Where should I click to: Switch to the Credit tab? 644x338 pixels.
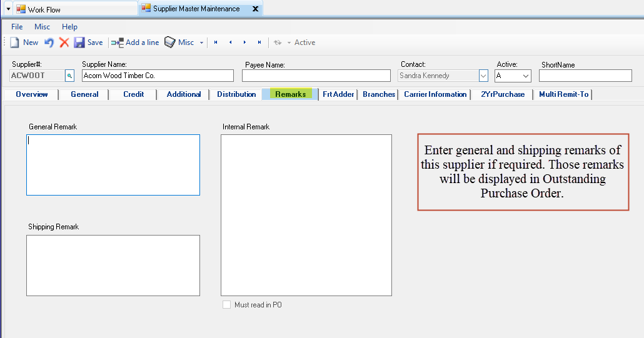[133, 94]
